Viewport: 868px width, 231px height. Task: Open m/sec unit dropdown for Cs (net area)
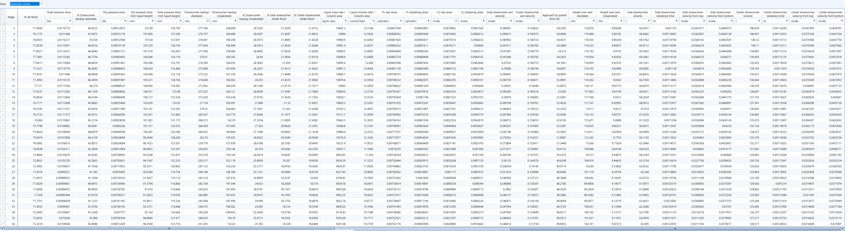pos(445,21)
